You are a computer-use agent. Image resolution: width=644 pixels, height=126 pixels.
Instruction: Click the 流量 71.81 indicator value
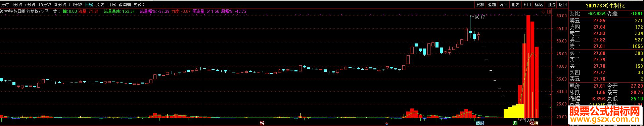(x=89, y=11)
